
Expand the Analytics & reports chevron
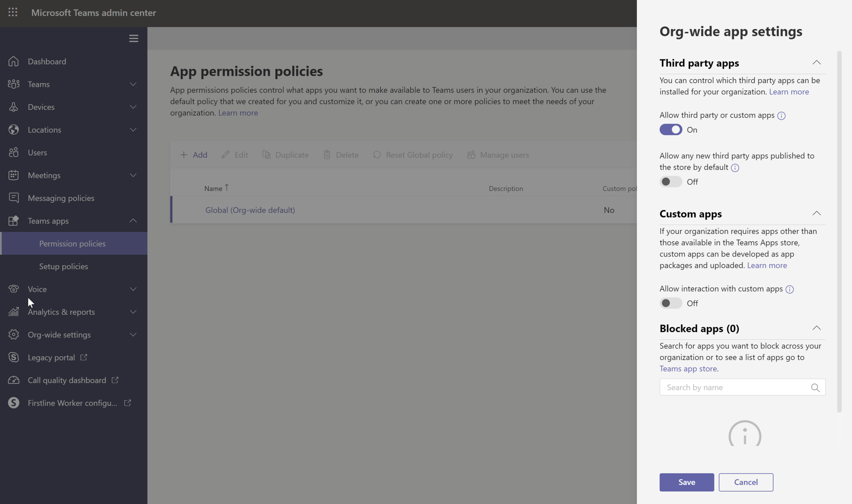coord(133,311)
